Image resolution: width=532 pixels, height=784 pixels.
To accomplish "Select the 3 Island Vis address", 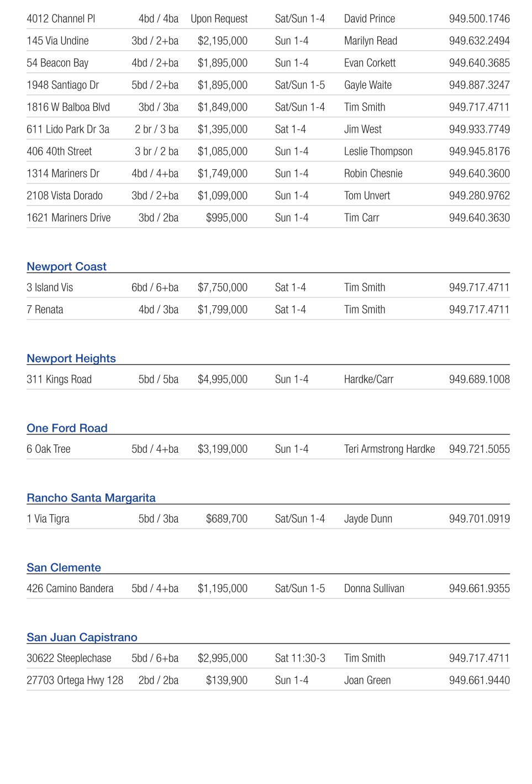I will click(50, 288).
